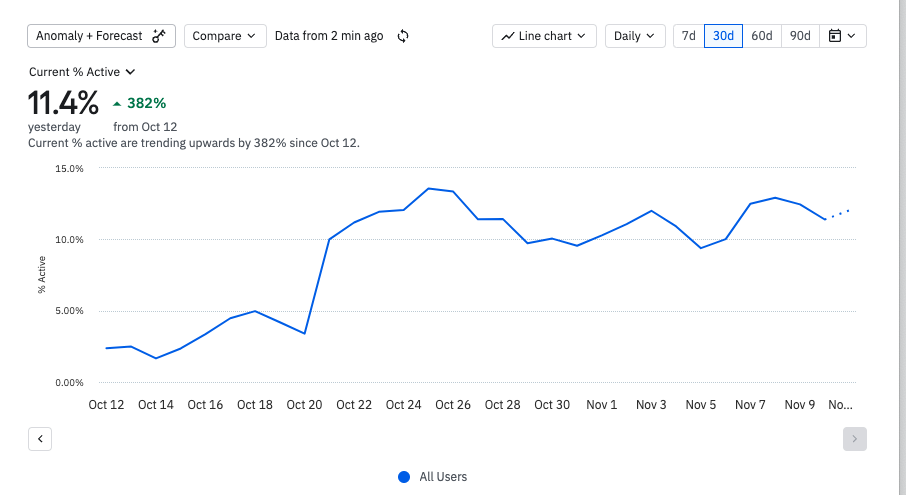
Task: Open the Current % Active metric dropdown
Action: pyautogui.click(x=82, y=72)
